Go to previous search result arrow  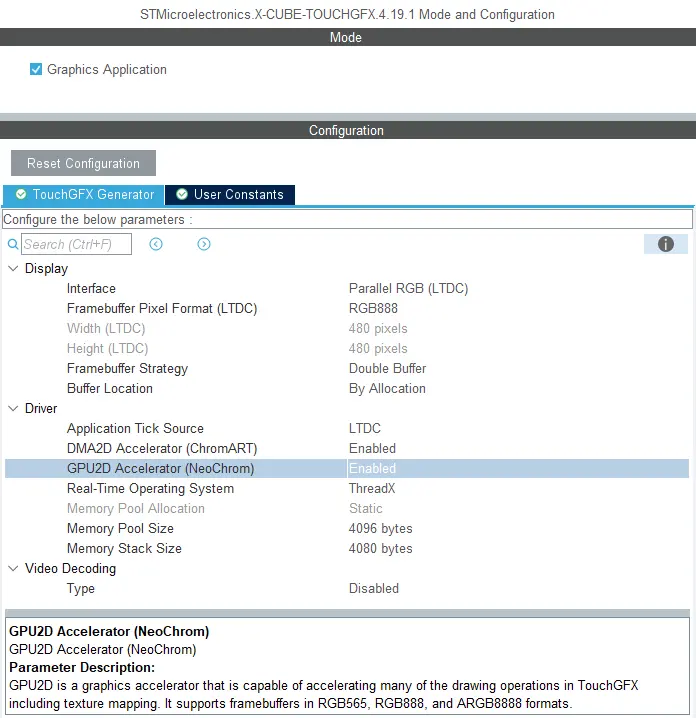click(x=156, y=244)
